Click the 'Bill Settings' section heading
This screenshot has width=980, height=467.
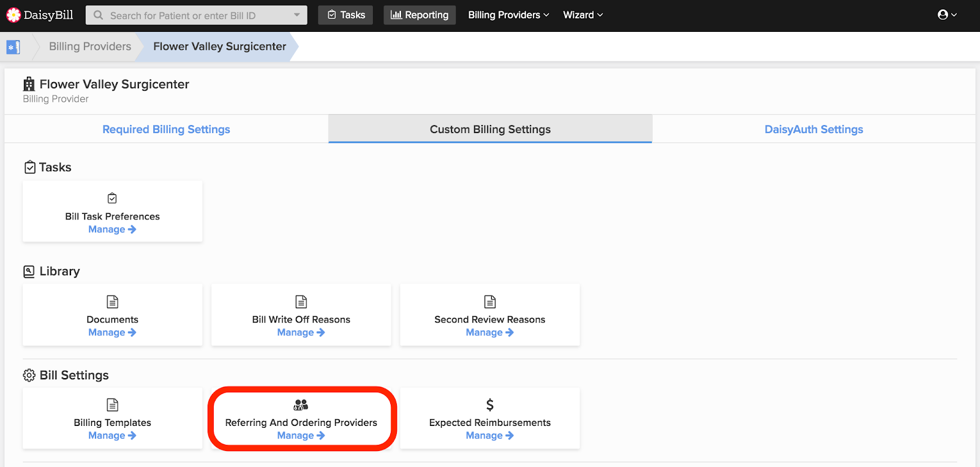click(74, 375)
